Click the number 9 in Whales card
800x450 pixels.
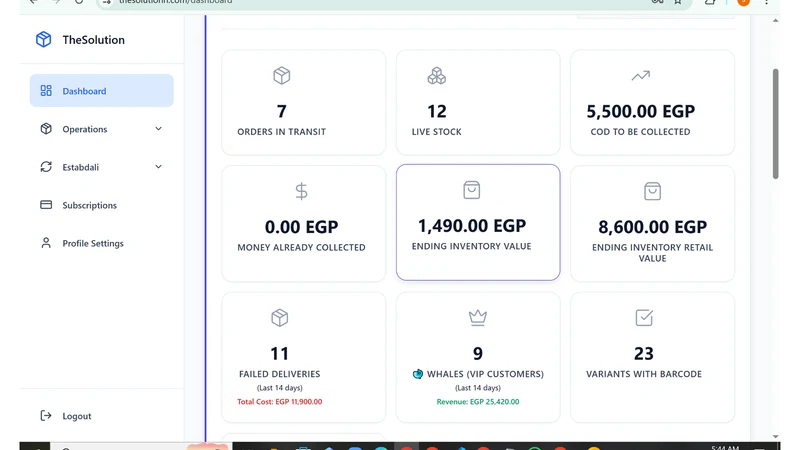[x=478, y=353]
